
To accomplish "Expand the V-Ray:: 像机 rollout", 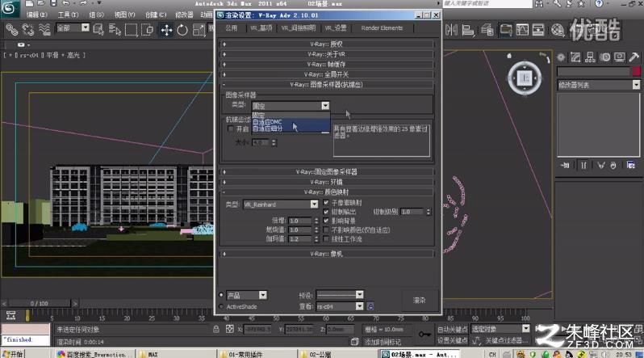I will tap(327, 254).
